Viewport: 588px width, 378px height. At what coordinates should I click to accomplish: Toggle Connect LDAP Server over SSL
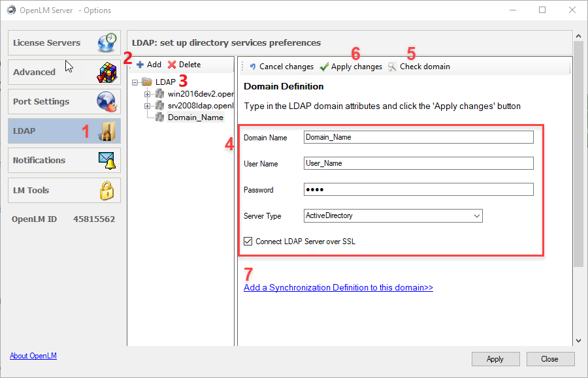coord(247,241)
